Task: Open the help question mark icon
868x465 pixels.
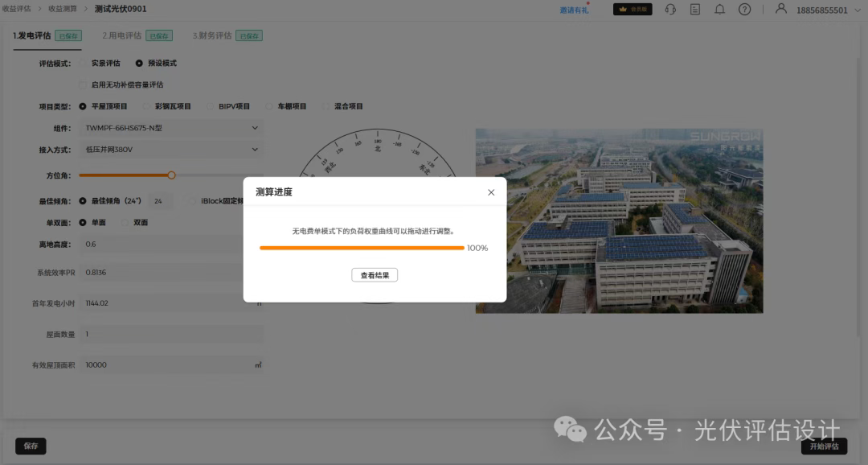Action: [744, 10]
